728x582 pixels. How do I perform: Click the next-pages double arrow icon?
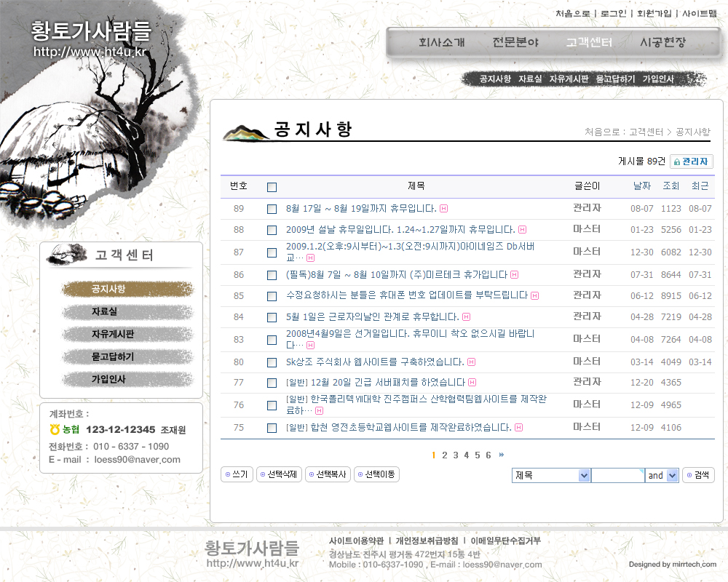pyautogui.click(x=502, y=455)
